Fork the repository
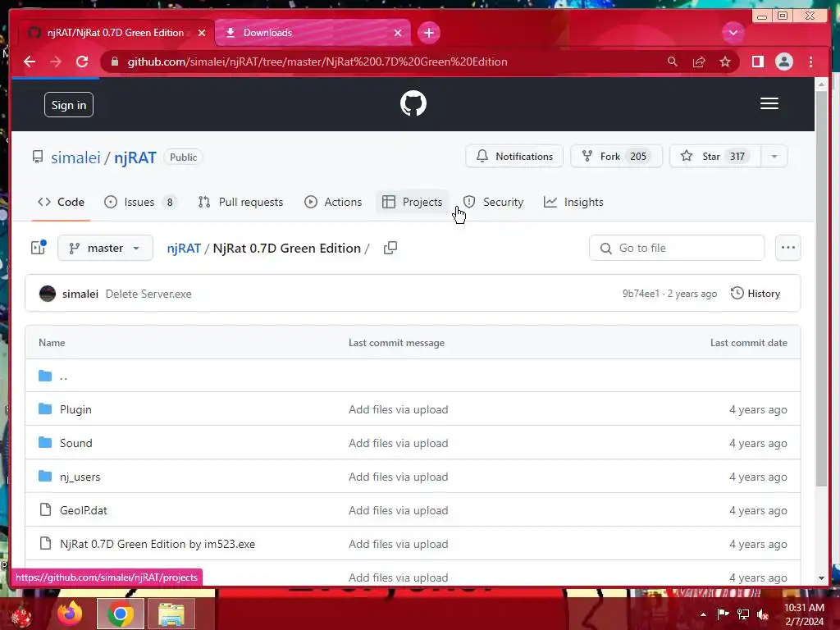This screenshot has height=630, width=840. [616, 157]
